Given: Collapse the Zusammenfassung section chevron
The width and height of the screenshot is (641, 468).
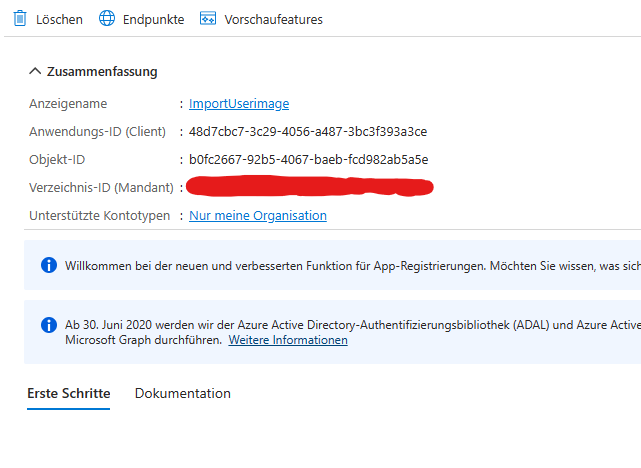Looking at the screenshot, I should [x=35, y=71].
